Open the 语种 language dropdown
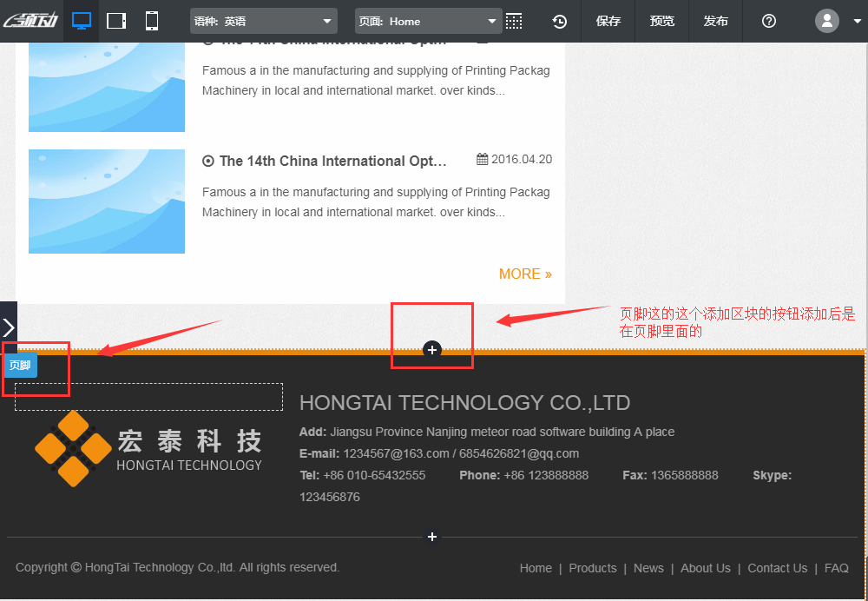 263,21
